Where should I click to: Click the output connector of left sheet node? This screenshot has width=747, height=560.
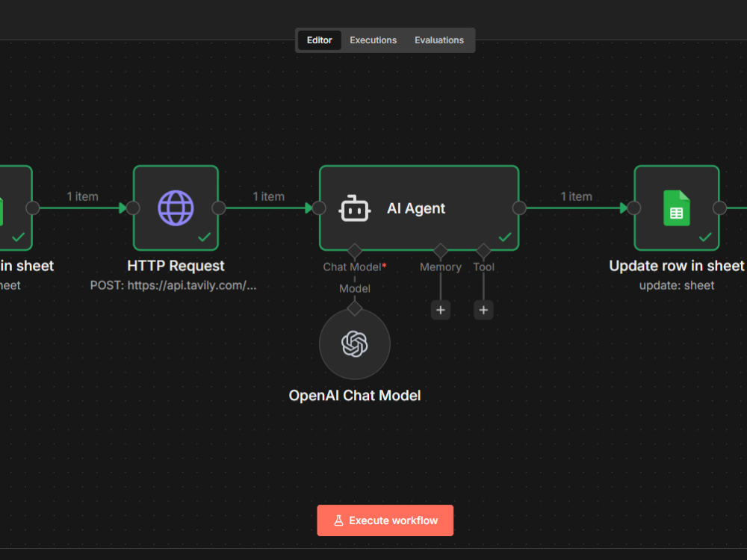coord(33,208)
